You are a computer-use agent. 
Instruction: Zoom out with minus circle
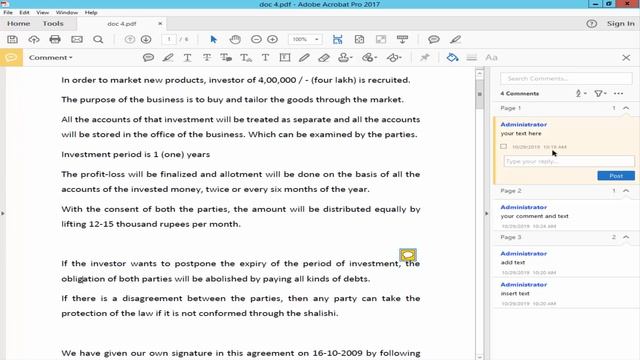(256, 40)
